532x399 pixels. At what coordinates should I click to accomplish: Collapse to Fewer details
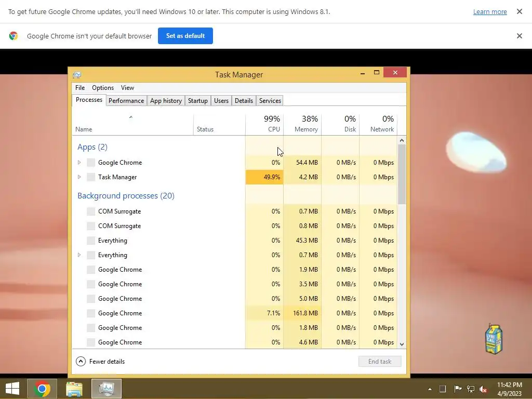pyautogui.click(x=100, y=362)
